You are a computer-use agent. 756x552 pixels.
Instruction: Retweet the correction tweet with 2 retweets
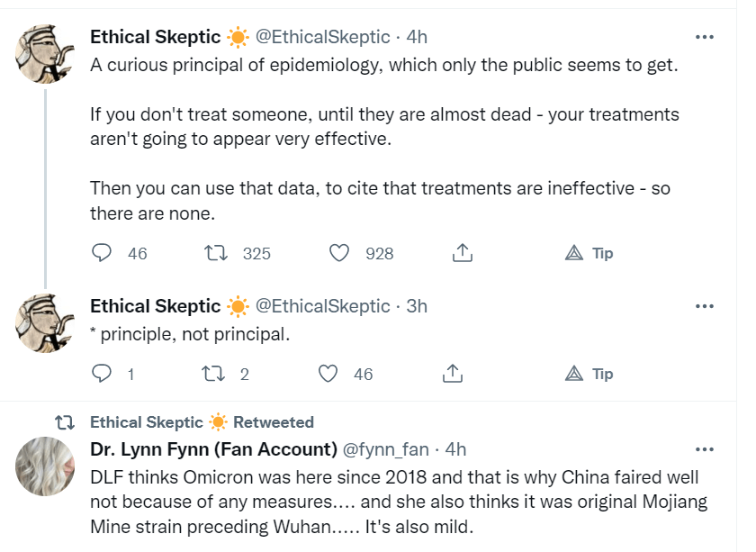click(217, 374)
